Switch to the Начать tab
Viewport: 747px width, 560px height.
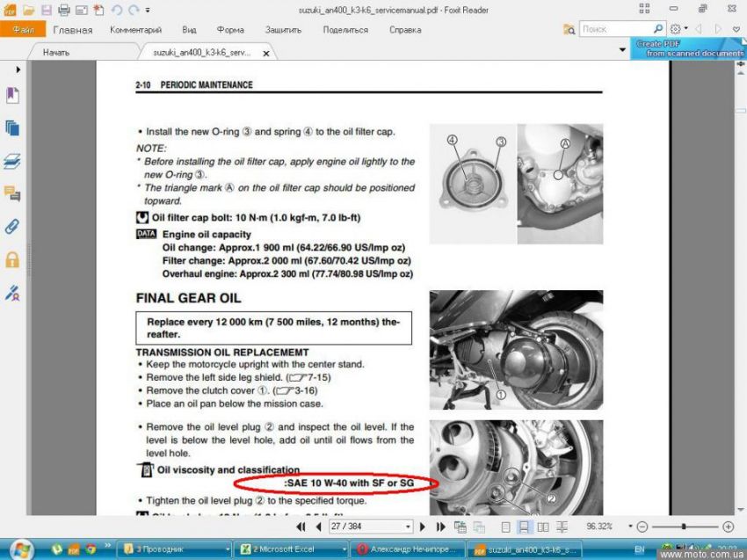click(x=56, y=53)
